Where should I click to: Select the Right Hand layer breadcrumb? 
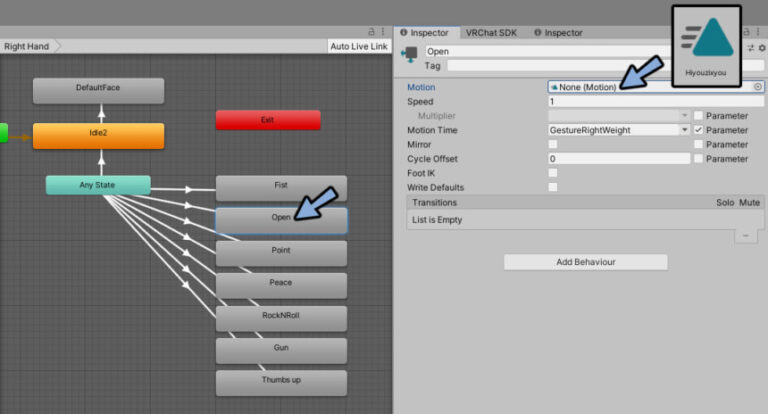point(28,47)
